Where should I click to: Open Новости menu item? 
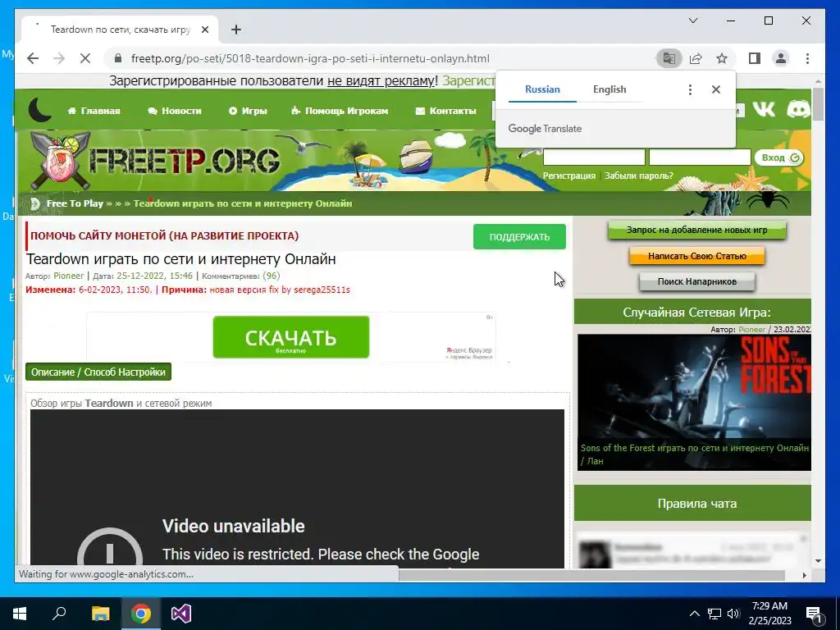click(175, 111)
